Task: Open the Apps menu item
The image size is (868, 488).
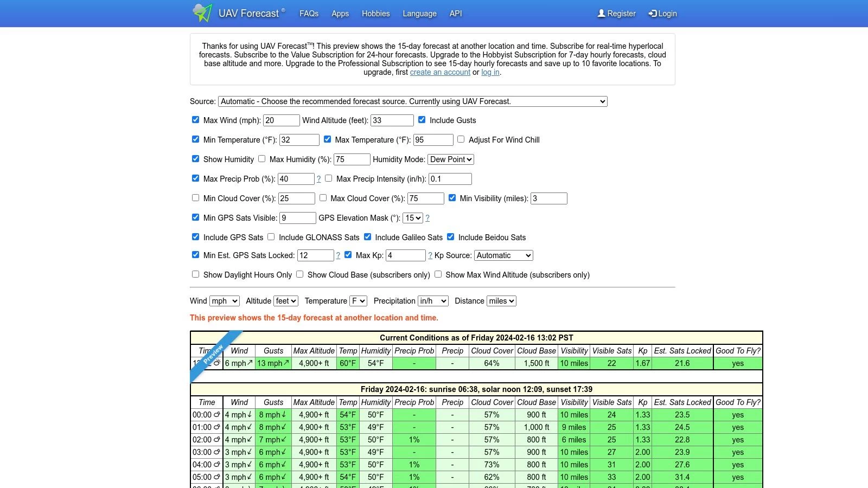Action: (x=340, y=14)
